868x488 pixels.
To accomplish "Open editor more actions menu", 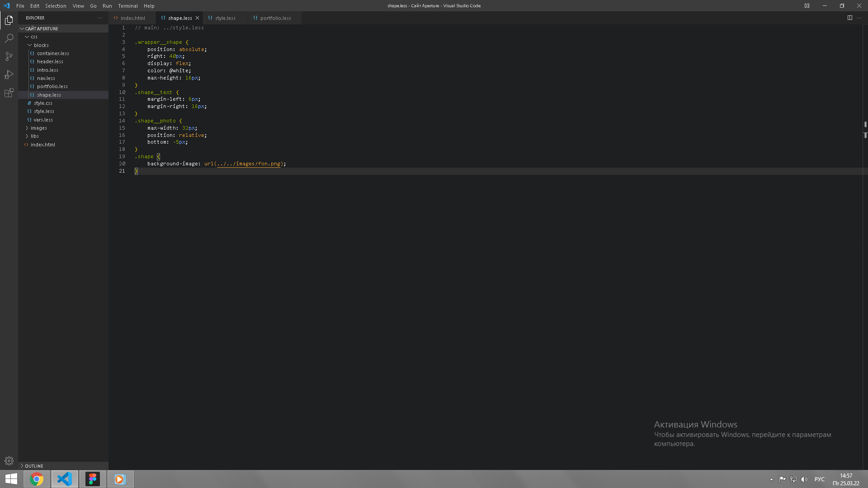I will tap(859, 18).
